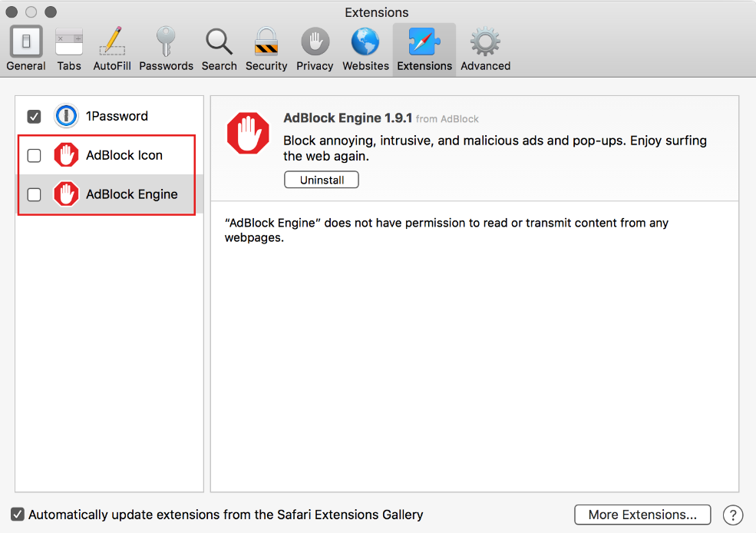Image resolution: width=756 pixels, height=533 pixels.
Task: Enable the AdBlock Icon extension
Action: [34, 156]
